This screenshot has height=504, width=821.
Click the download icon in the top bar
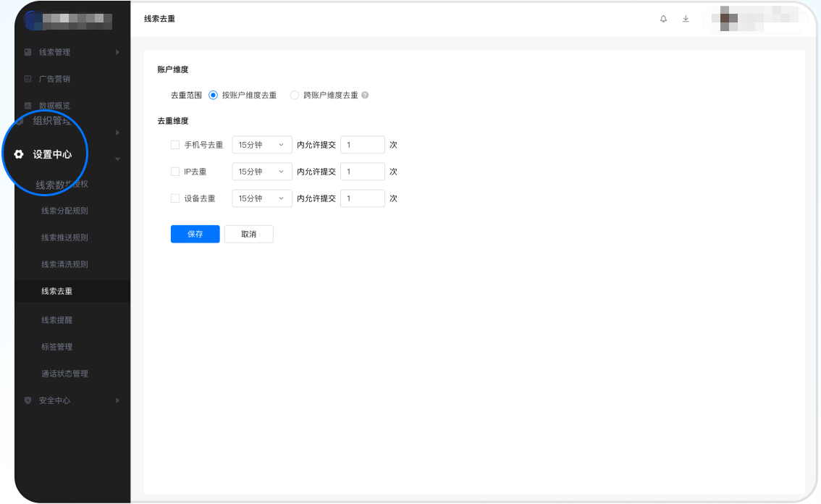[x=686, y=19]
